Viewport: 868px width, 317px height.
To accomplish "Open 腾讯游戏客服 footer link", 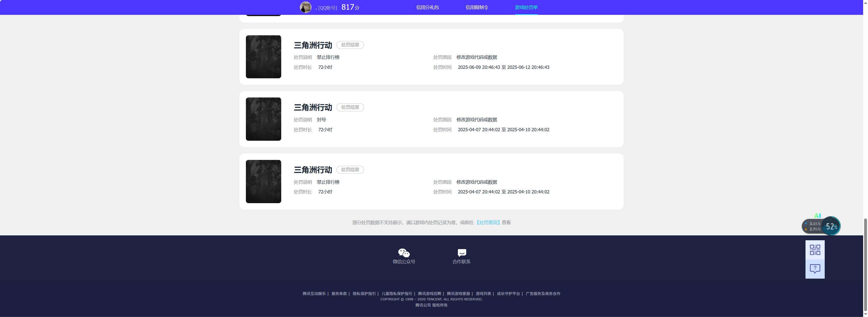I will 458,293.
